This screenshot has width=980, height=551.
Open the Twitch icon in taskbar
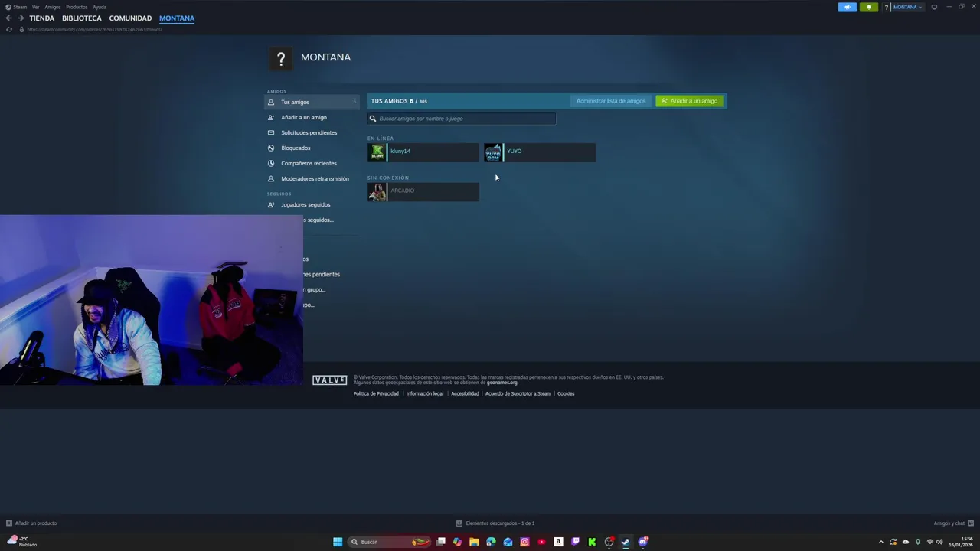pyautogui.click(x=575, y=542)
